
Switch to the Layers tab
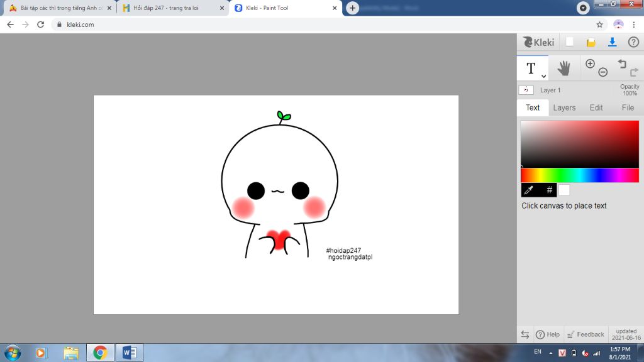click(564, 107)
